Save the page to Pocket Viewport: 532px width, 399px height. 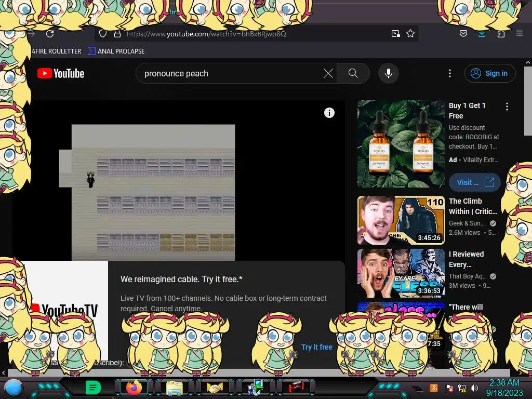463,33
